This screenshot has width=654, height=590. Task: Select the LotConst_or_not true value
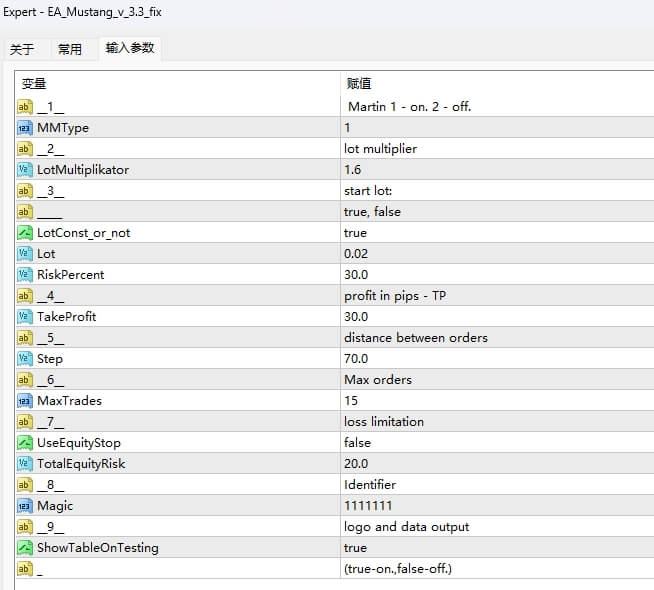coord(355,233)
